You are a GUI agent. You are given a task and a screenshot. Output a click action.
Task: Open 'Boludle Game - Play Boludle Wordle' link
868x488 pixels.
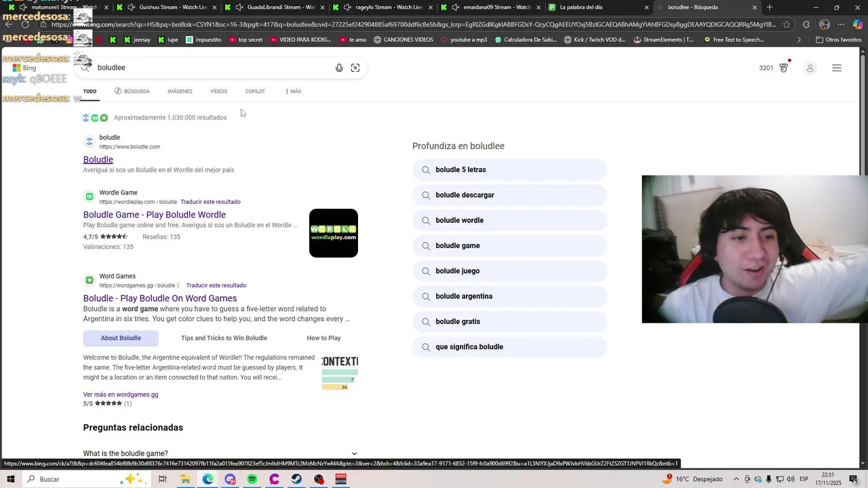tap(155, 215)
